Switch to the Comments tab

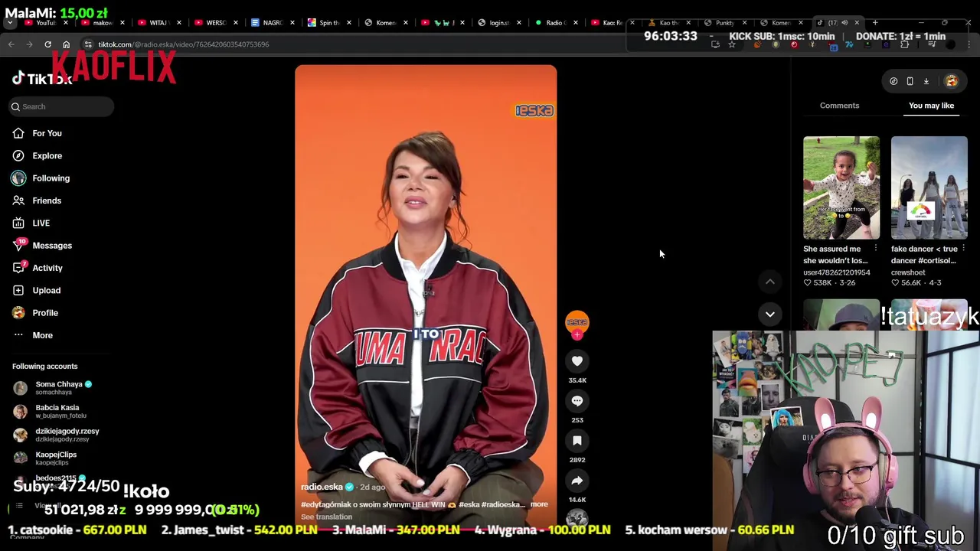[x=839, y=106]
